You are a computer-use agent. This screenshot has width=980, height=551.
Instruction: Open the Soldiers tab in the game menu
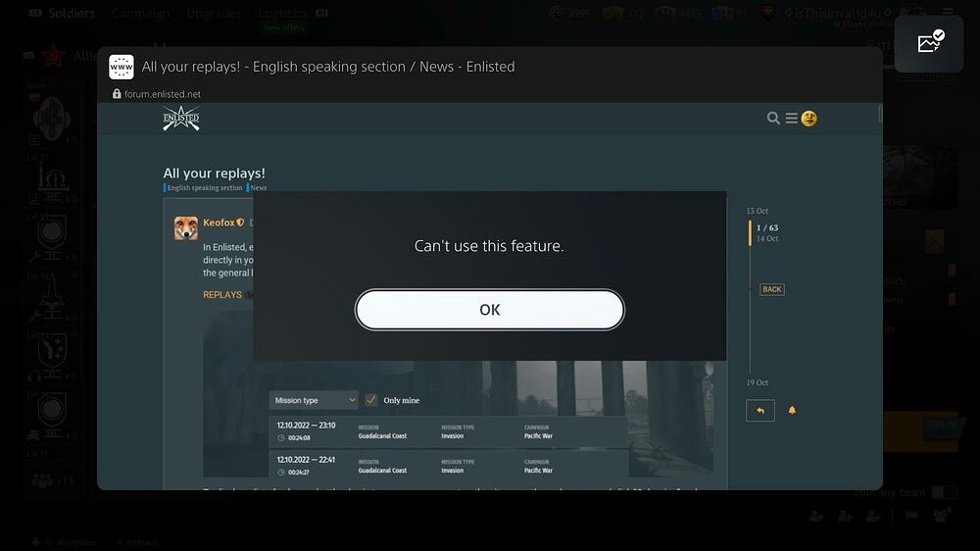click(72, 13)
